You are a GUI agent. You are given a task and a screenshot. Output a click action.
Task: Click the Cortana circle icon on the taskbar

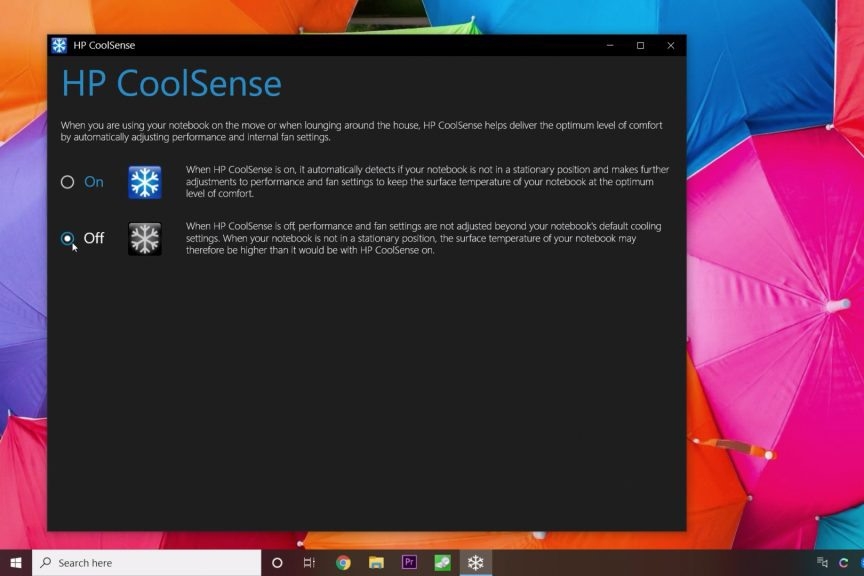coord(277,562)
